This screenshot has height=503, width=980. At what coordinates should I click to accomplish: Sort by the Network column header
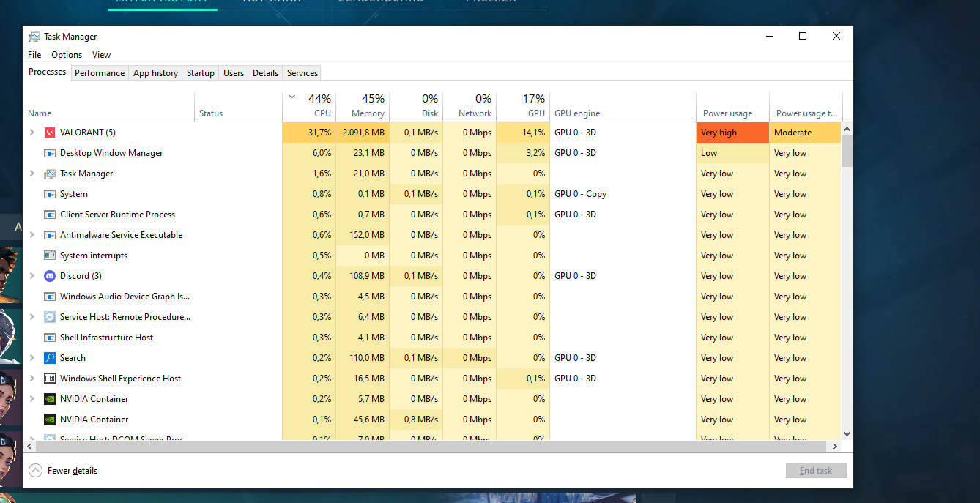pos(469,106)
